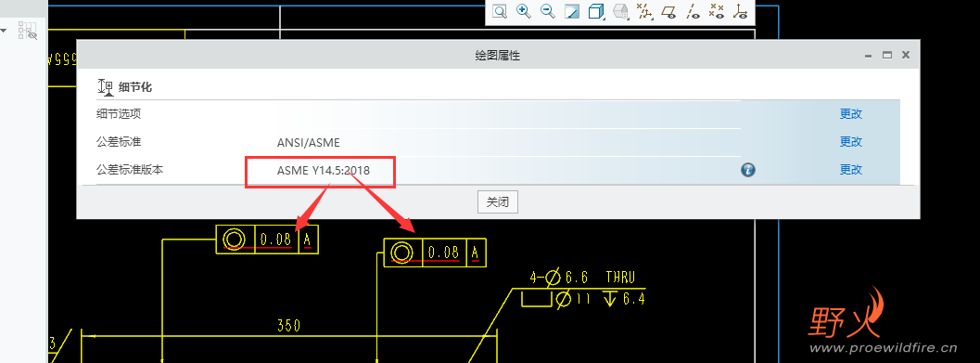Toggle coordinate system display visibility

coord(741,11)
